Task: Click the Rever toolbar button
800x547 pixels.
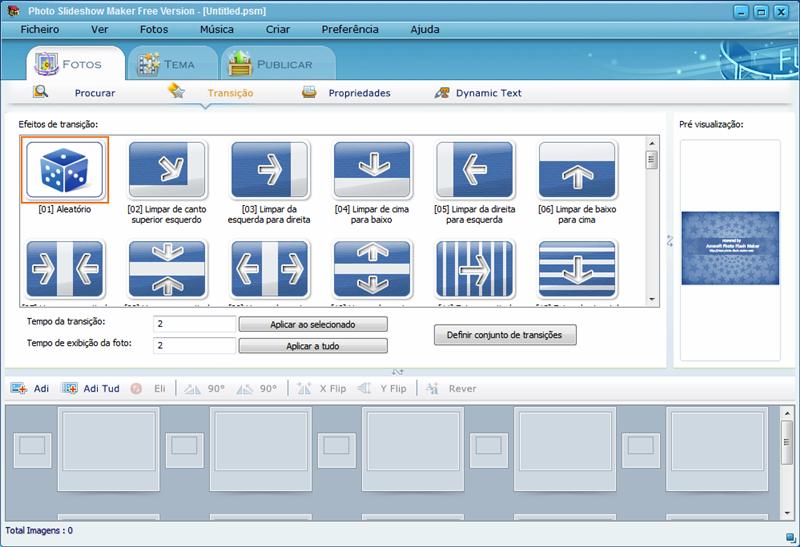Action: pyautogui.click(x=451, y=388)
